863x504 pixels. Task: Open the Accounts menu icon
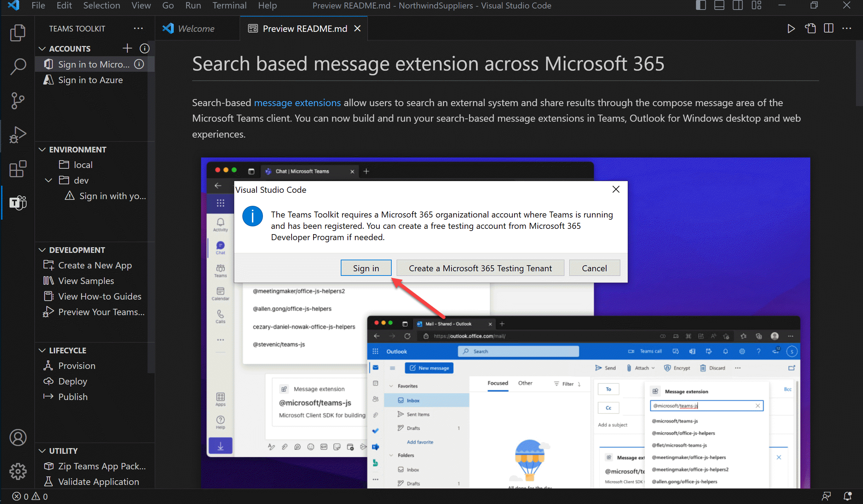tap(18, 438)
